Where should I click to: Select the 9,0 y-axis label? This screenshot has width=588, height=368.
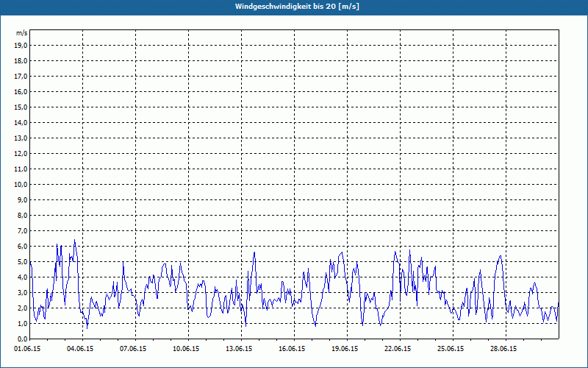pyautogui.click(x=22, y=199)
